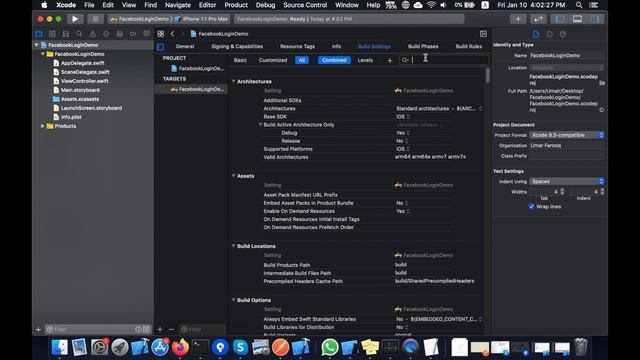Screen dimensions: 640x360
Task: Open the Project Format dropdown
Action: point(567,135)
